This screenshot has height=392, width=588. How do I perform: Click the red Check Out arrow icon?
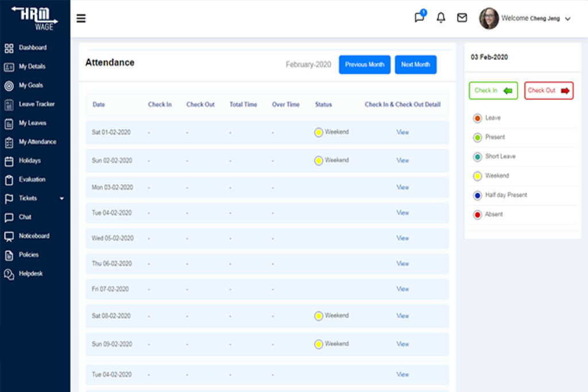click(x=565, y=91)
